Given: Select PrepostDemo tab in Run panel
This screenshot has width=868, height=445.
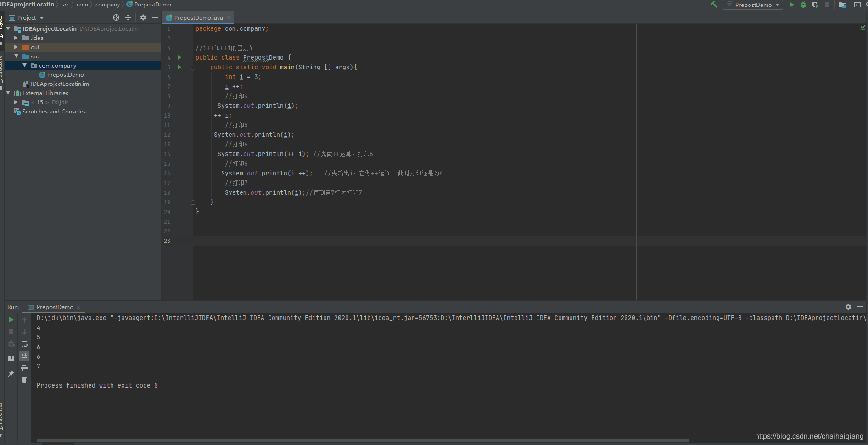Looking at the screenshot, I should pos(55,307).
